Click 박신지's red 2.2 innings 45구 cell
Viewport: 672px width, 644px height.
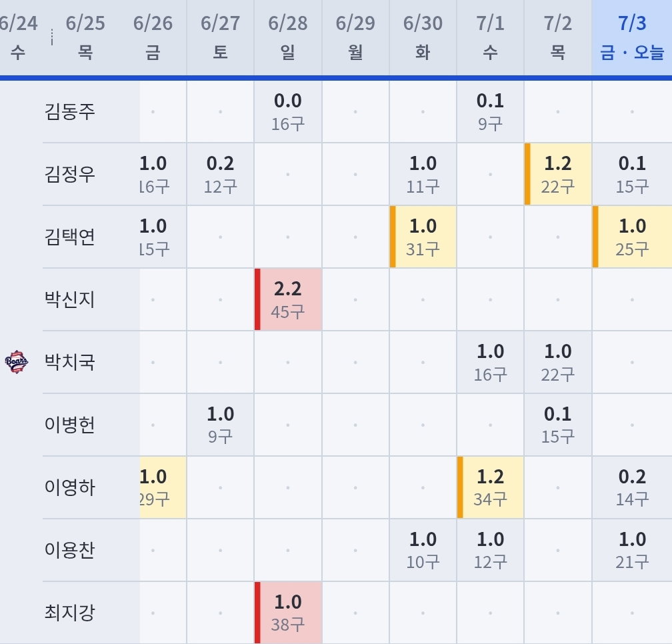[288, 299]
